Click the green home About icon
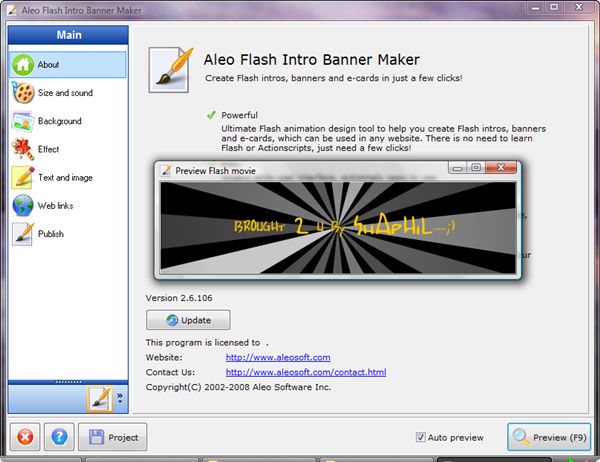The height and width of the screenshot is (462, 600). click(23, 64)
